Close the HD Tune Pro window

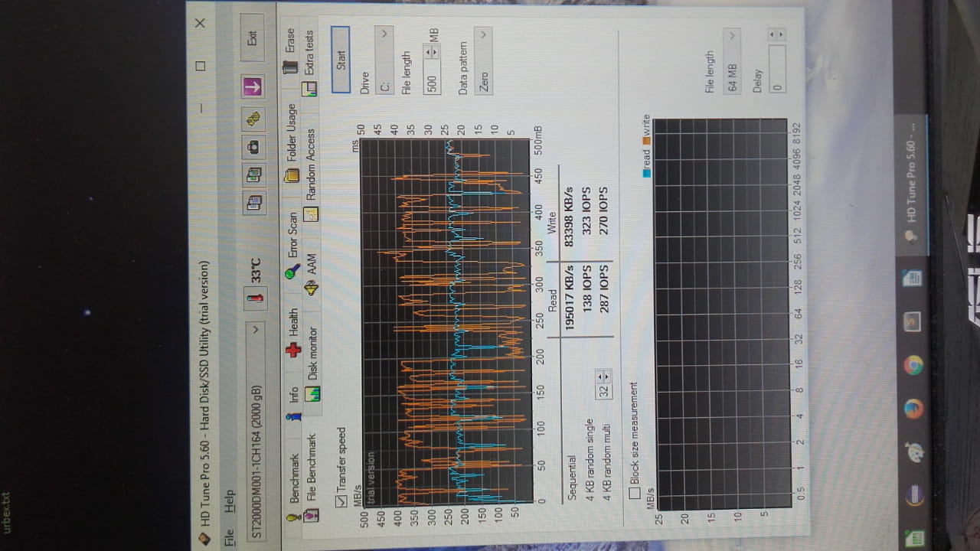pos(201,24)
